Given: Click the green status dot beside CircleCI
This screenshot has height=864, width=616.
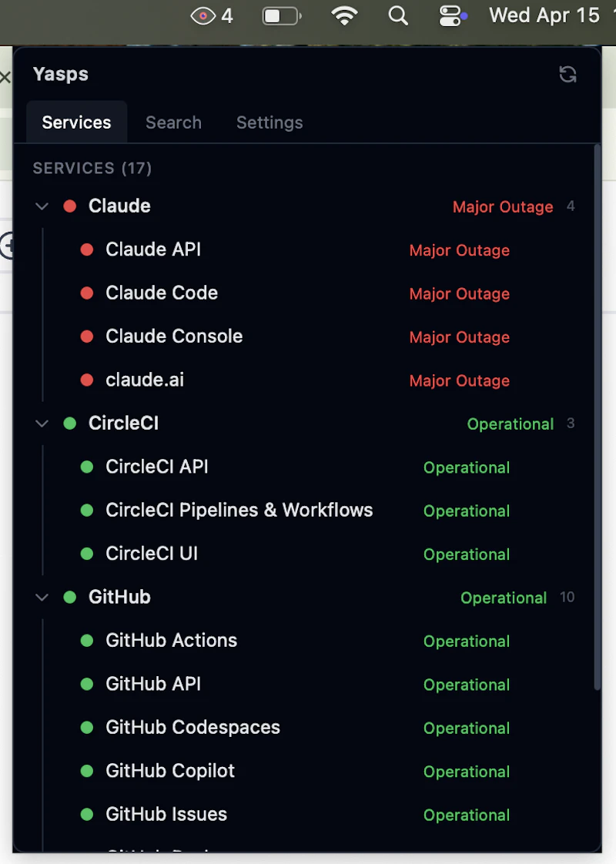Looking at the screenshot, I should tap(69, 423).
